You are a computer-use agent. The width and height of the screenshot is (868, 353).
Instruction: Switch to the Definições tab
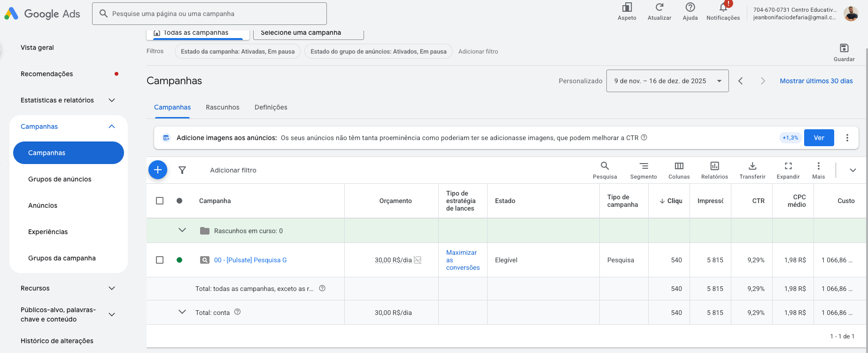(271, 107)
